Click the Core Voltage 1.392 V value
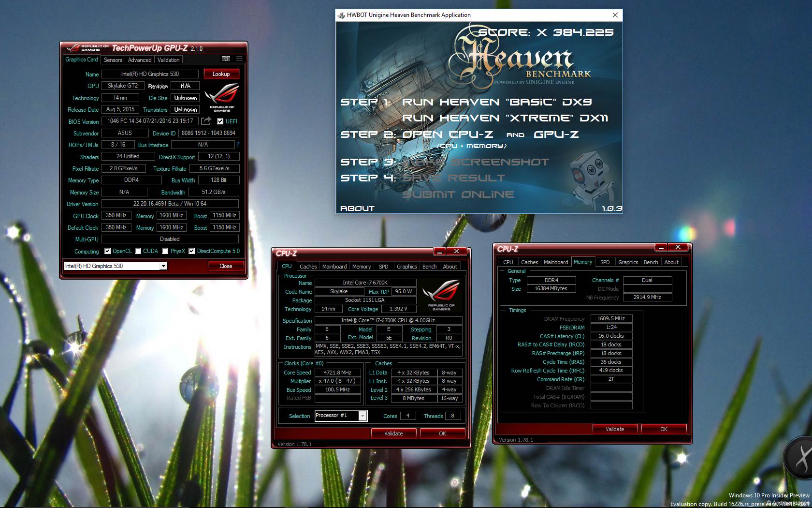The height and width of the screenshot is (508, 812). 398,309
